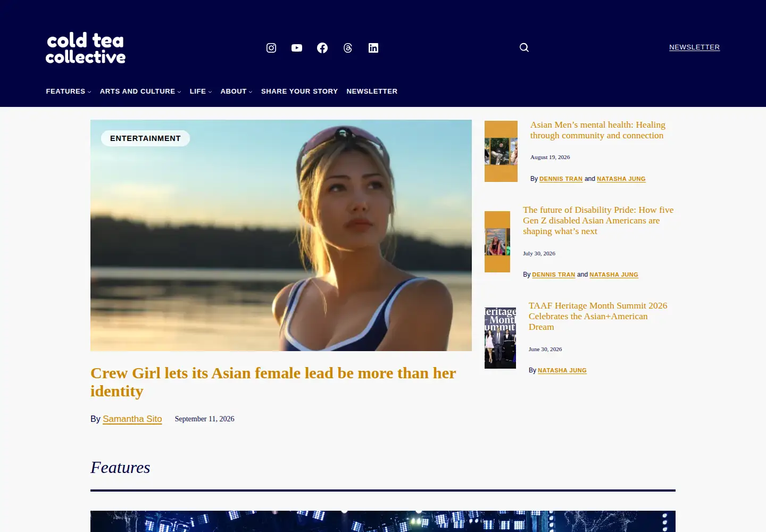Screen dimensions: 766x532
Task: Open the Crew Girl article headline
Action: click(x=273, y=382)
